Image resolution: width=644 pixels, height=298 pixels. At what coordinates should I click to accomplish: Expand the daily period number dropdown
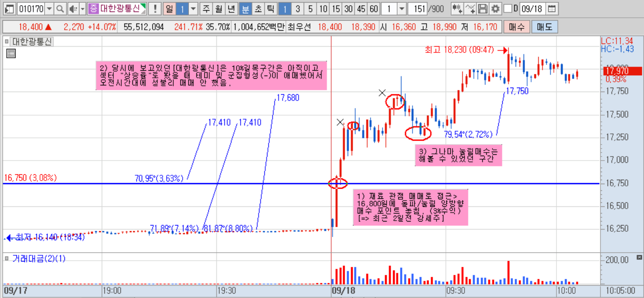(x=193, y=8)
